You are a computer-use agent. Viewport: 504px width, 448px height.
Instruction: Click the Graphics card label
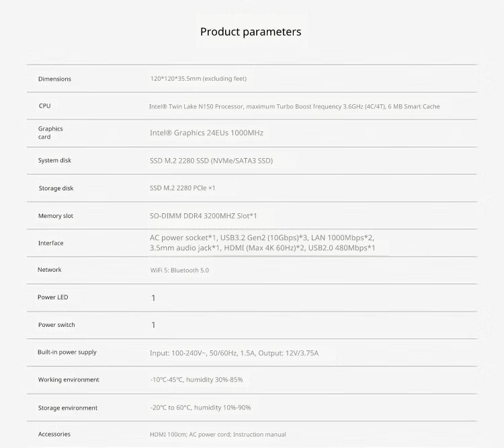[x=50, y=133]
